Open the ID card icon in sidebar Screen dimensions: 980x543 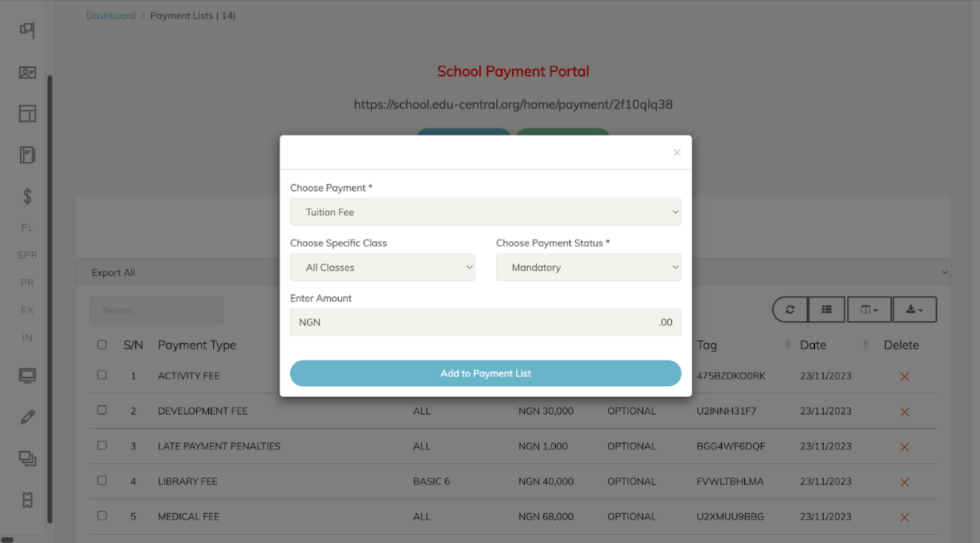click(27, 73)
